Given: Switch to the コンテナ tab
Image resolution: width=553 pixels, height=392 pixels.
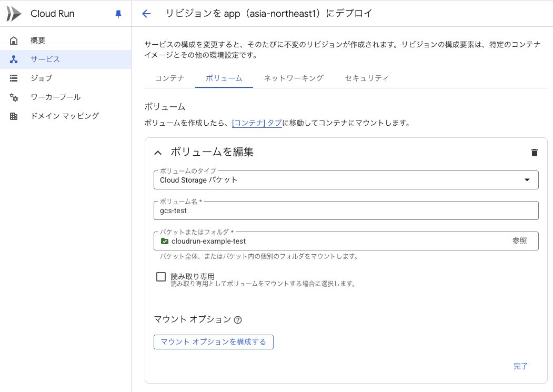Looking at the screenshot, I should 169,78.
